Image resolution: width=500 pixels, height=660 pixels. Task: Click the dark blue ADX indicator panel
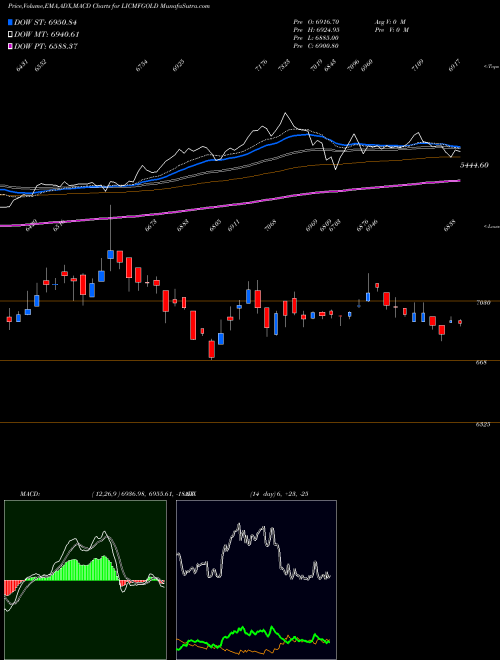pyautogui.click(x=256, y=580)
